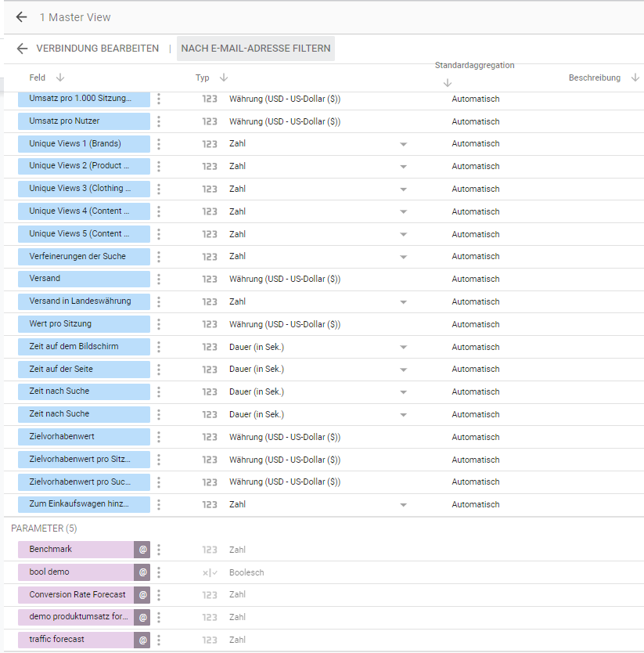644x653 pixels.
Task: Select the Wert pro Sitzung field chip
Action: click(84, 324)
